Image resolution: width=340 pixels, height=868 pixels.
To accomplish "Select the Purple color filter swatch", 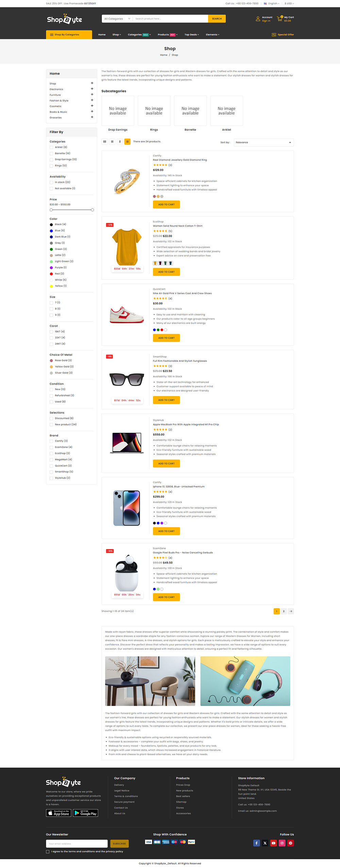I will pyautogui.click(x=51, y=268).
